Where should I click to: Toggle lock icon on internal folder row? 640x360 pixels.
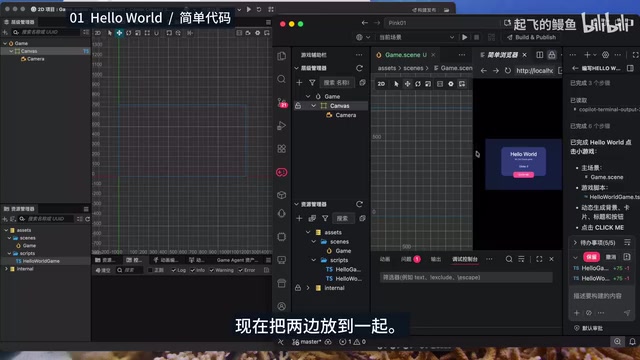298,288
